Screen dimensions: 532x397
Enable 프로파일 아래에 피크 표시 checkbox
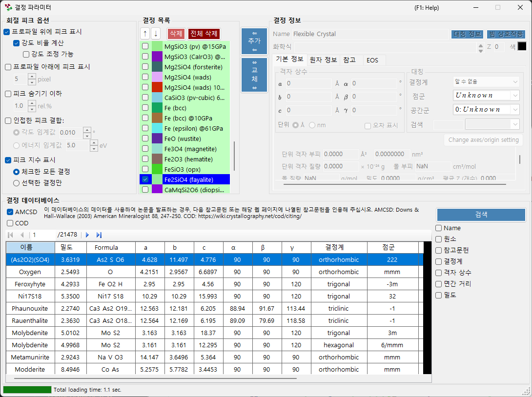(x=8, y=67)
